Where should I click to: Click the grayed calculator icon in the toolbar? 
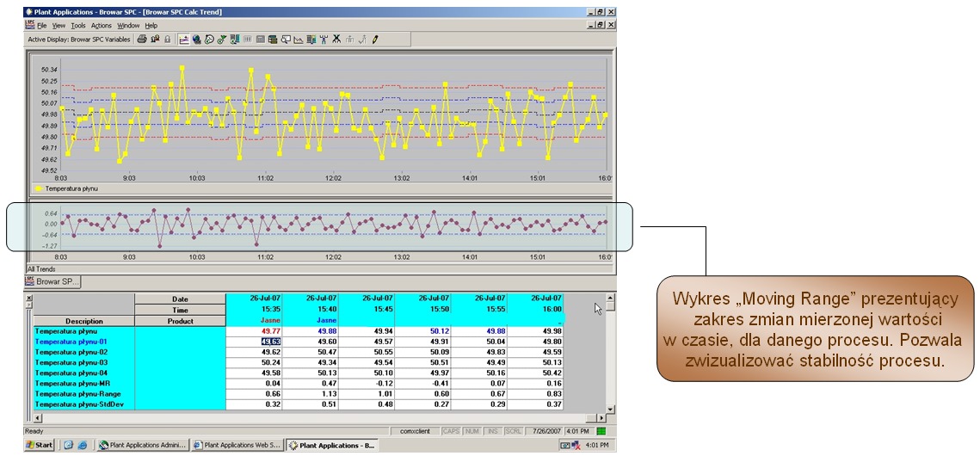point(260,39)
